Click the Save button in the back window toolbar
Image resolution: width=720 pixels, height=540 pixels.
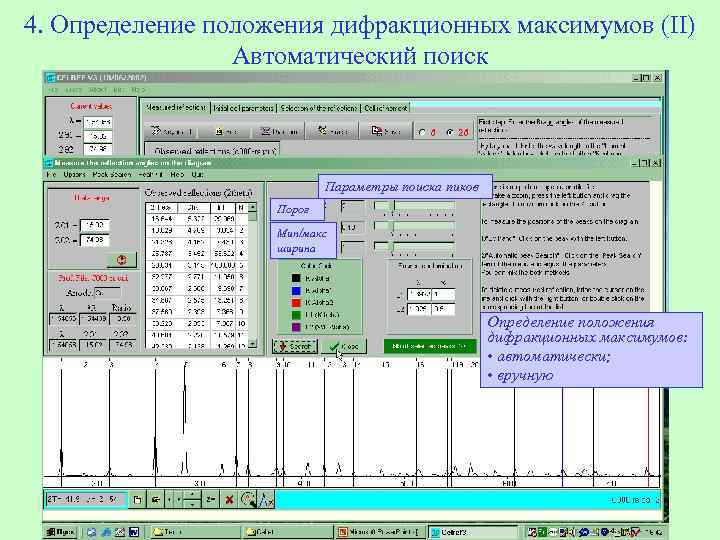386,131
